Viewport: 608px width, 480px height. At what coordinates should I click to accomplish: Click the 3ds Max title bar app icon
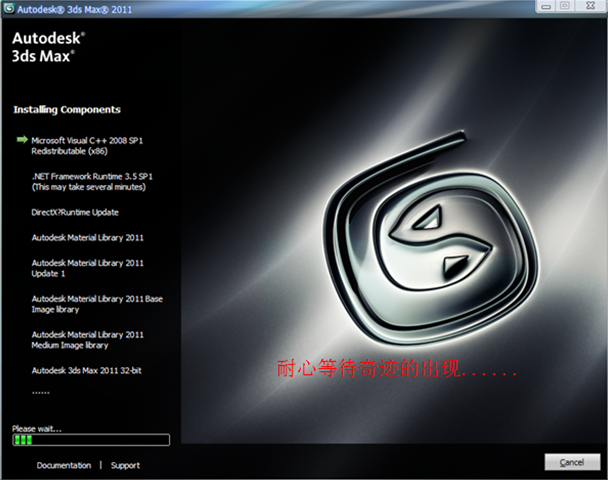click(x=9, y=8)
